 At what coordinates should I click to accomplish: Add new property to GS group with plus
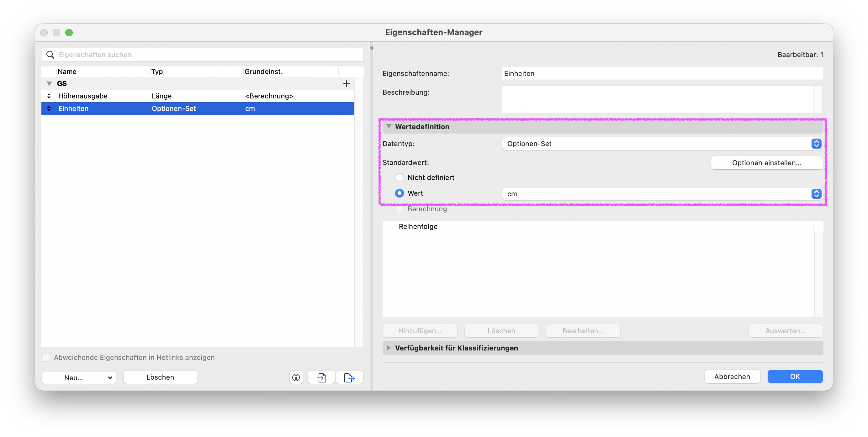click(347, 84)
